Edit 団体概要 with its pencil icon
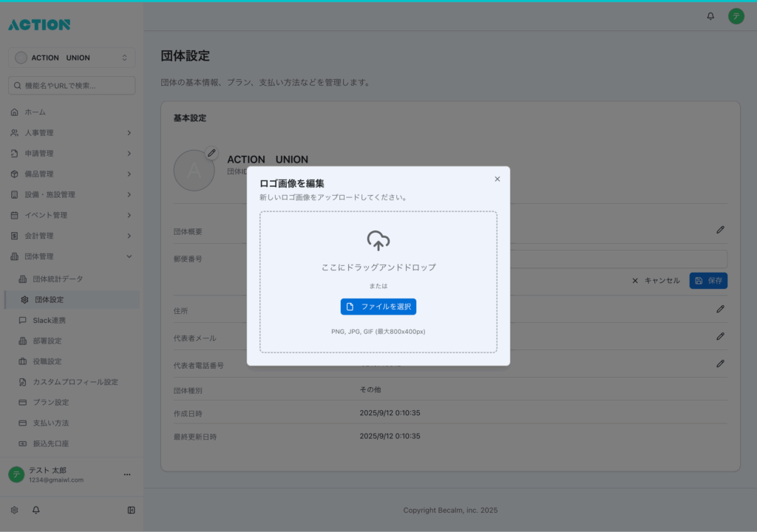The width and height of the screenshot is (757, 532). (x=720, y=231)
